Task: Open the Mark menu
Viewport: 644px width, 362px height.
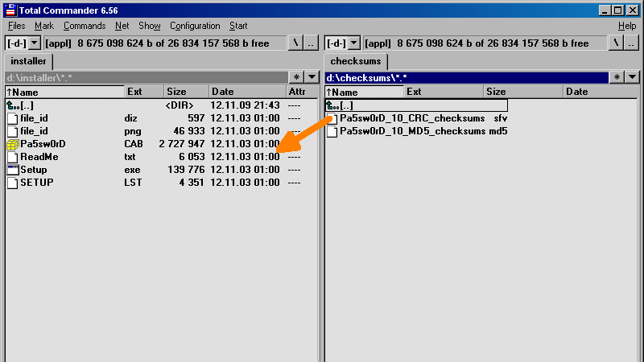Action: (44, 26)
